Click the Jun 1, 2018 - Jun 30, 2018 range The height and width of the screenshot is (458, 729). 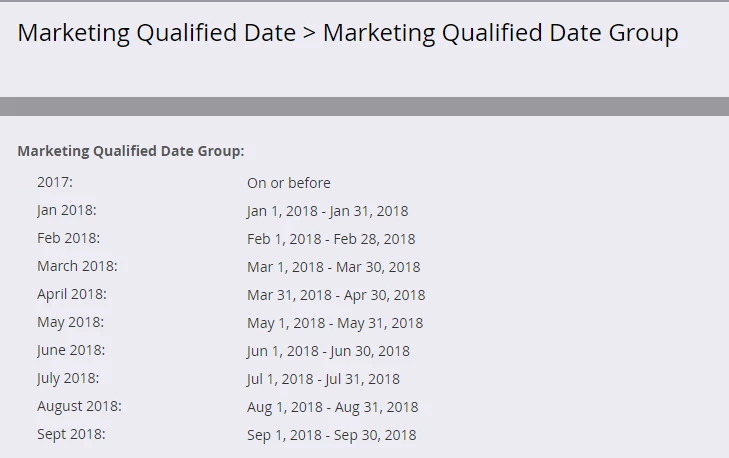(x=328, y=351)
